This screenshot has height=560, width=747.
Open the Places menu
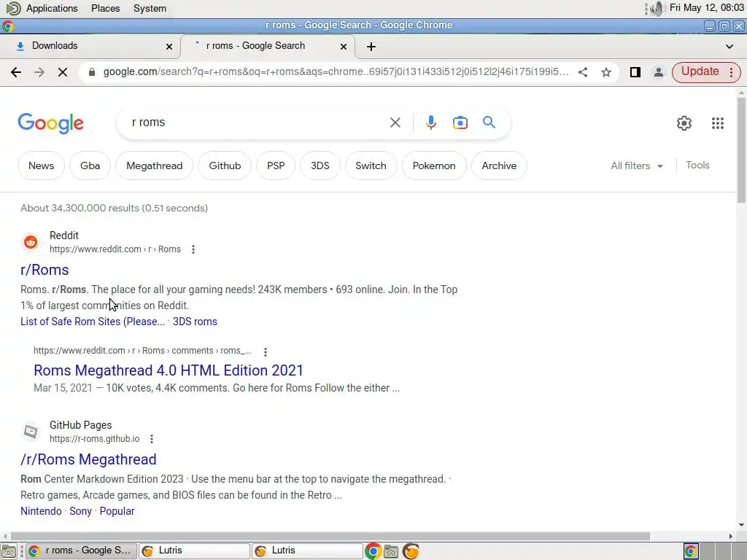(105, 8)
